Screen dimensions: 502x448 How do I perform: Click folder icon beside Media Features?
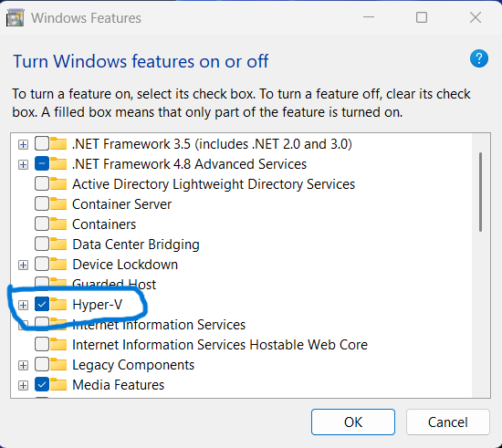tap(58, 384)
